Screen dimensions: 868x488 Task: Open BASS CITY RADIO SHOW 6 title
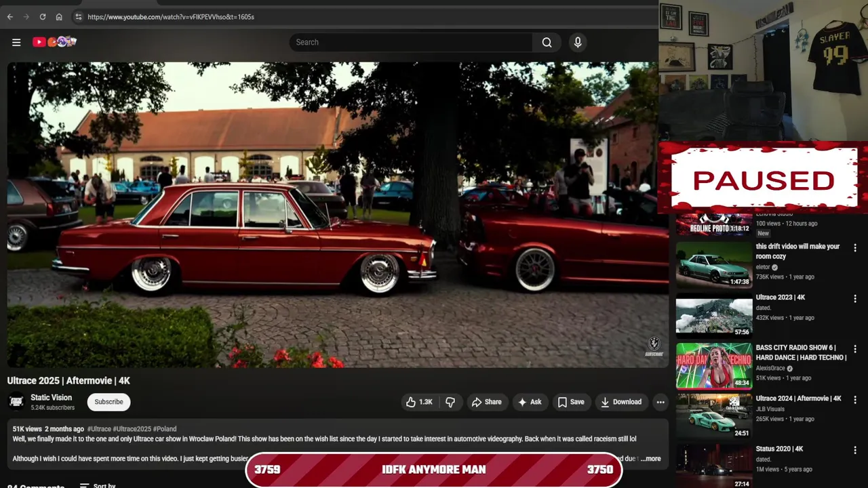pos(801,352)
